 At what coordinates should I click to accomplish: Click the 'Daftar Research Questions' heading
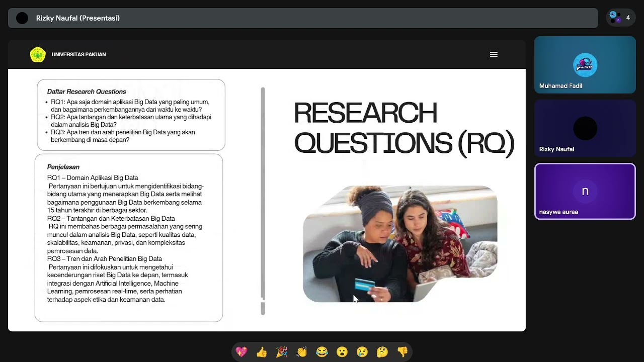coord(87,92)
